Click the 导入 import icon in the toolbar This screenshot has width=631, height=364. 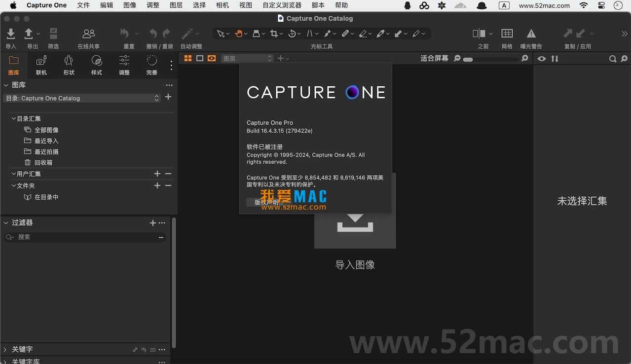[x=10, y=35]
